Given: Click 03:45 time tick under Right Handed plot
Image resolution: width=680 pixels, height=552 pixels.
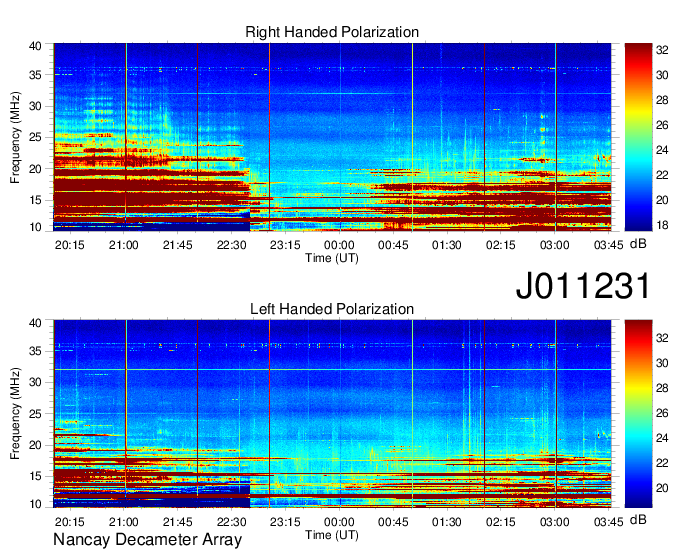Looking at the screenshot, I should tap(608, 245).
